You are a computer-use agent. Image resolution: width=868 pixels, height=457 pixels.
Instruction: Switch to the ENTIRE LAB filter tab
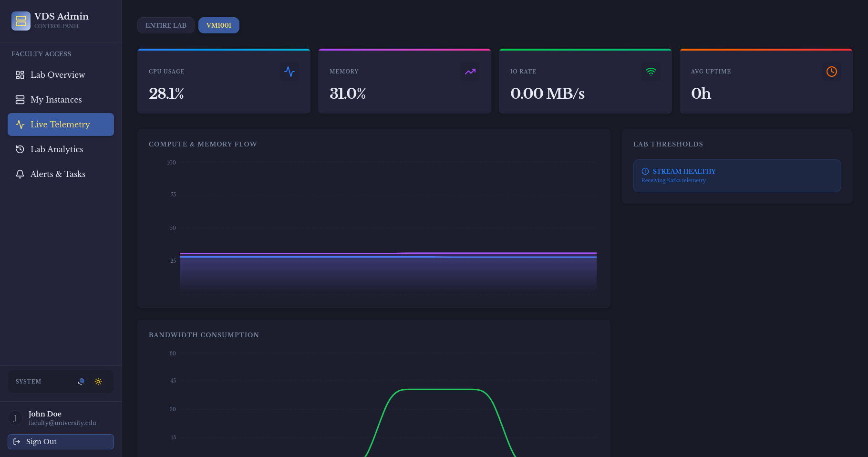166,25
